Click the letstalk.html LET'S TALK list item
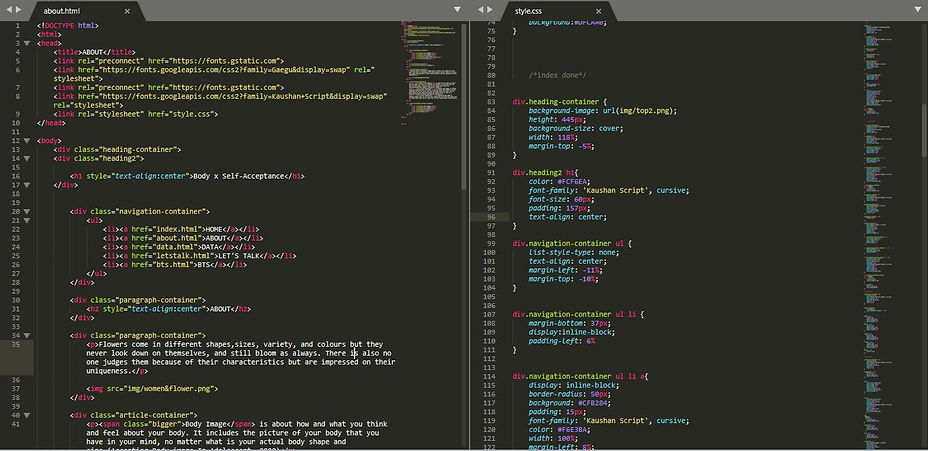 tap(199, 256)
